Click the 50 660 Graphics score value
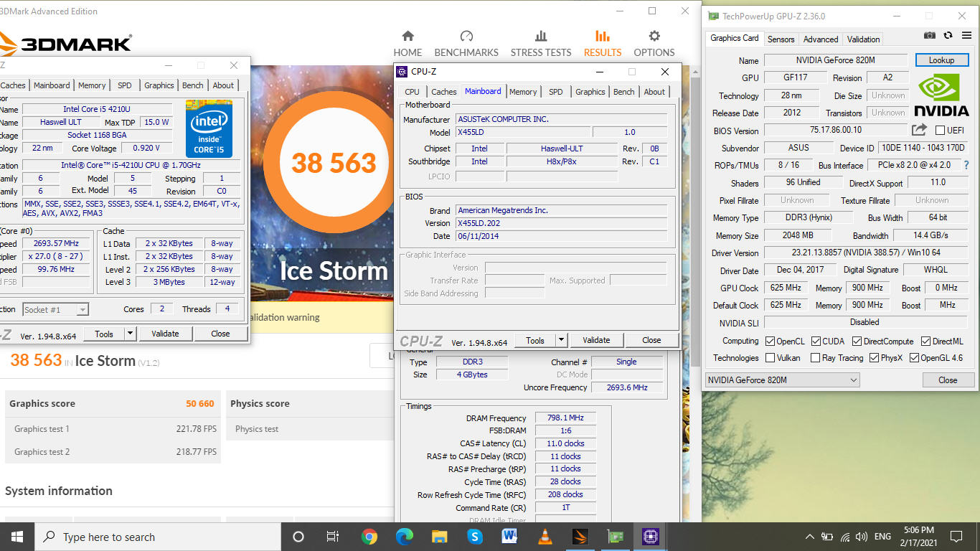 [x=200, y=404]
